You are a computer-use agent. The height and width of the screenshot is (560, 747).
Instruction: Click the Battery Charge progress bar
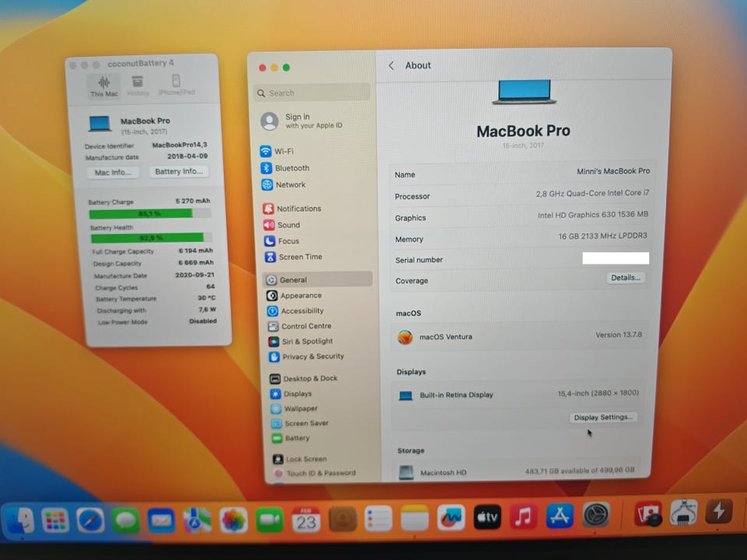(x=150, y=214)
